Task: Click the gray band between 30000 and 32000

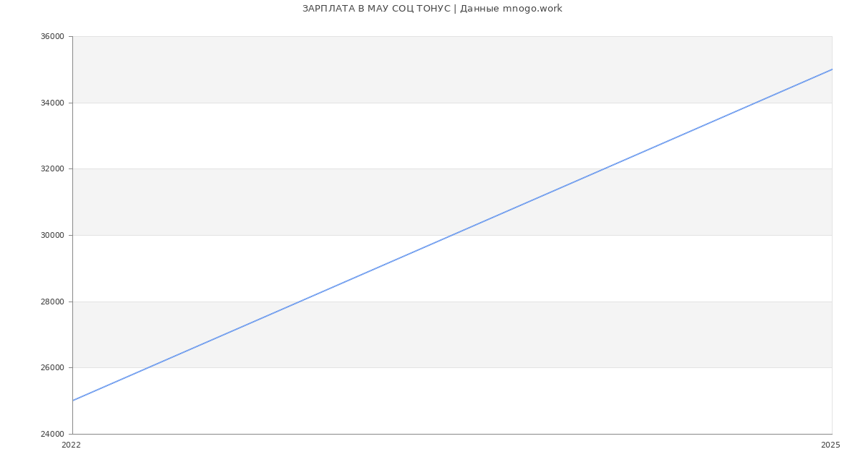Action: point(289,202)
